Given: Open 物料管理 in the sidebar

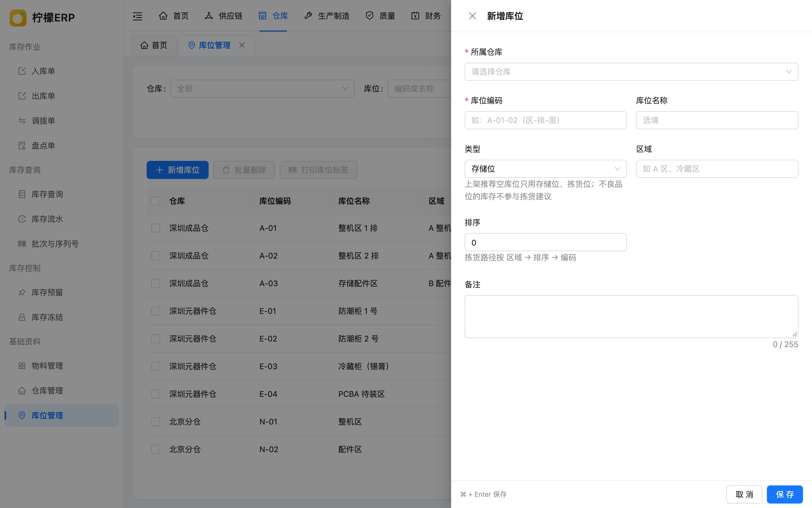Looking at the screenshot, I should [62, 365].
